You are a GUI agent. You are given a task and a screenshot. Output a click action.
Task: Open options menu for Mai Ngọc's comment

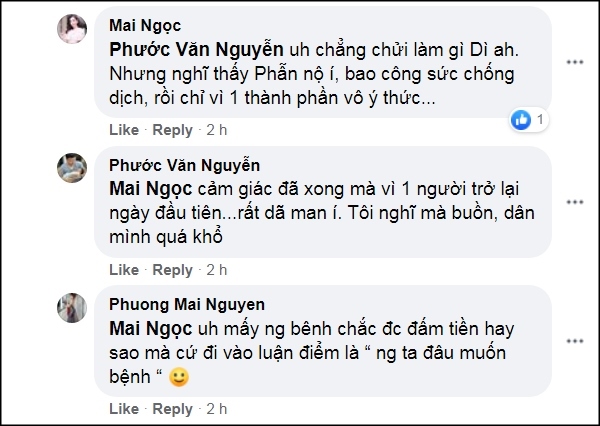[574, 62]
